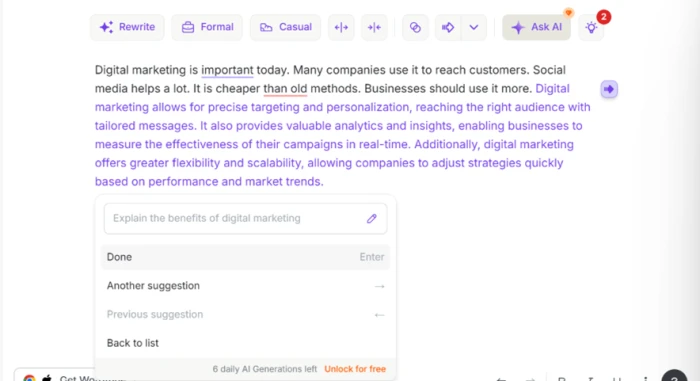Viewport: 700px width, 381px height.
Task: Click the pencil edit icon in the prompt field
Action: (x=371, y=218)
